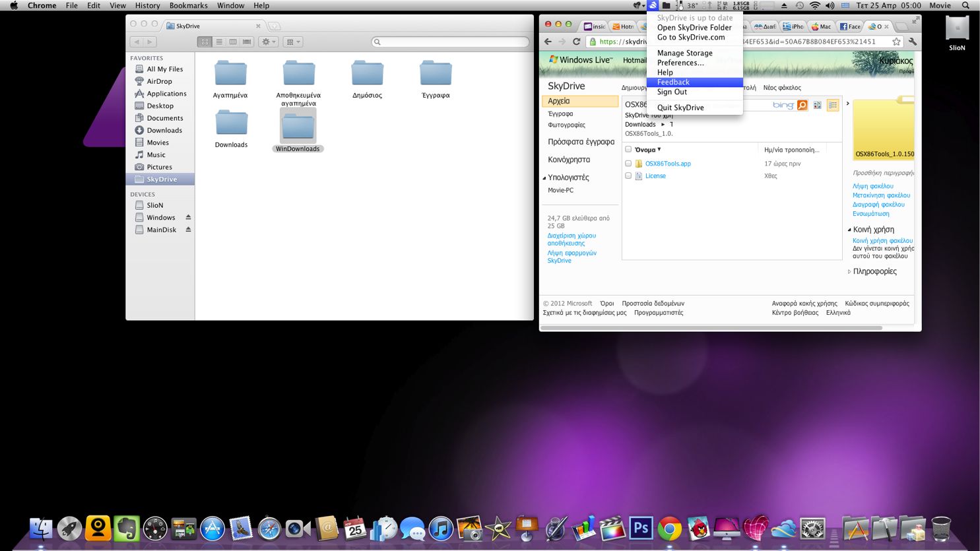Open the History menu in menu bar

coord(147,5)
